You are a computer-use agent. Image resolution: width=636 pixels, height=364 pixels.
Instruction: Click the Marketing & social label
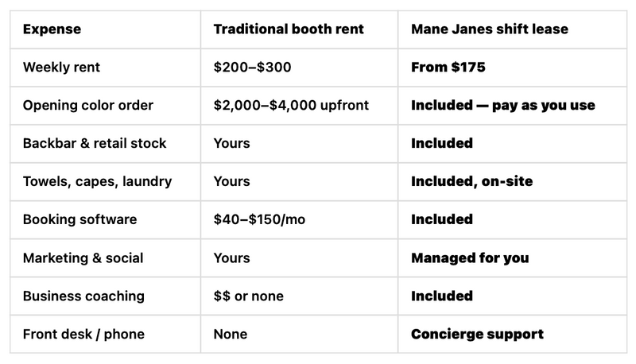(83, 258)
